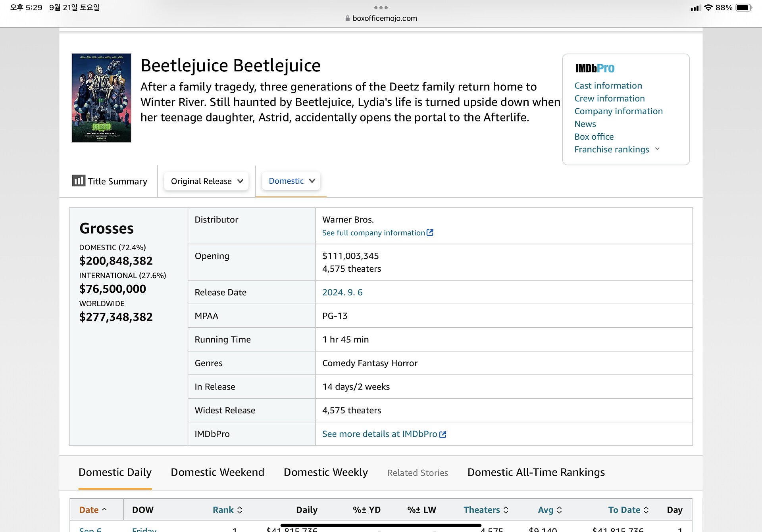Image resolution: width=762 pixels, height=532 pixels.
Task: Sort table by Theaters arrows icon
Action: coord(506,510)
